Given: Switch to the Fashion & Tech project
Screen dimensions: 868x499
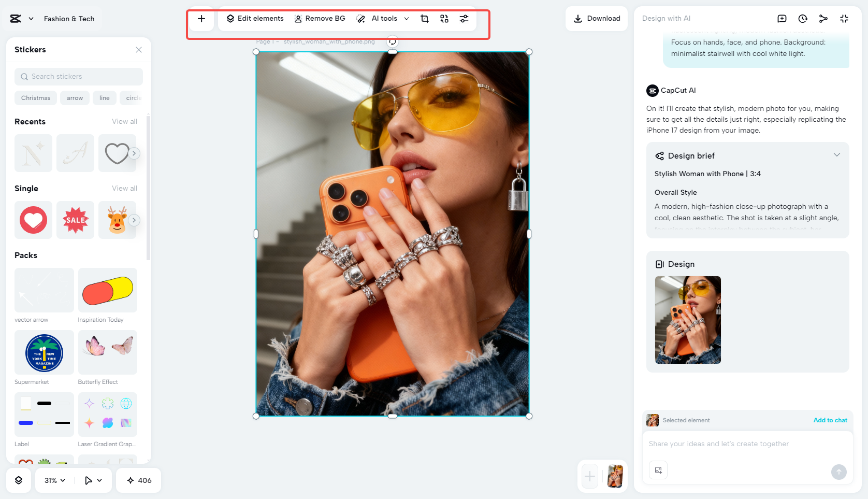Looking at the screenshot, I should click(x=69, y=19).
